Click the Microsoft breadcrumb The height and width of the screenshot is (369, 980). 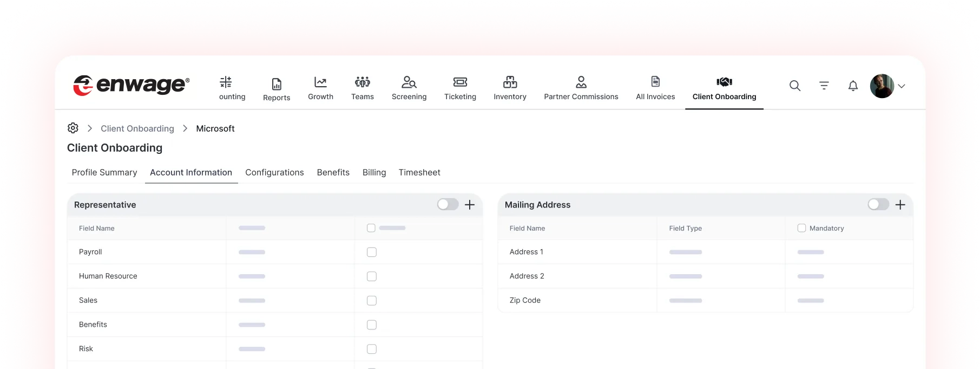tap(215, 128)
